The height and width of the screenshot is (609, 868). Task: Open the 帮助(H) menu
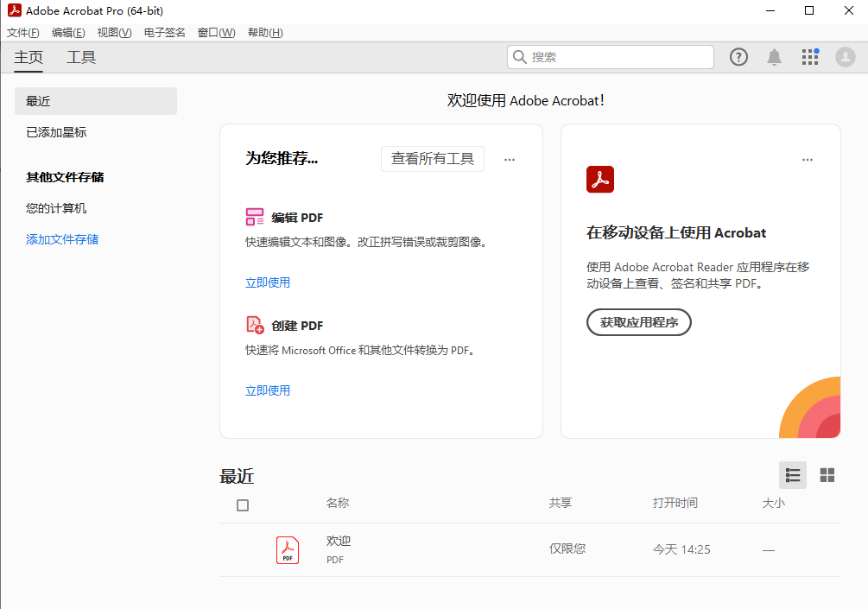point(265,33)
